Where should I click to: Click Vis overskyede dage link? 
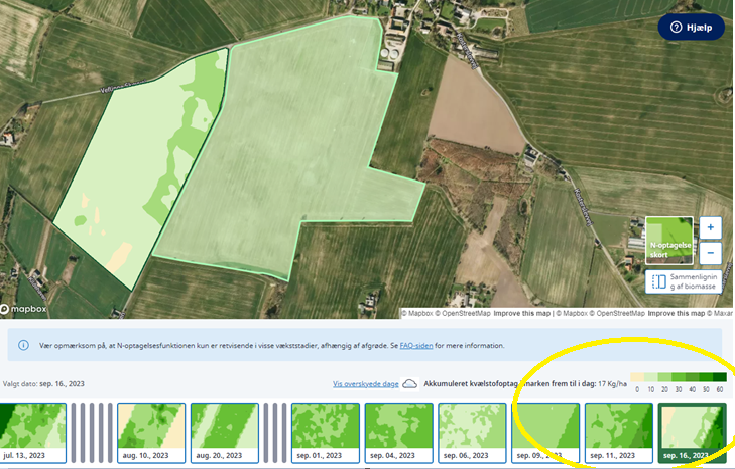[x=366, y=384]
